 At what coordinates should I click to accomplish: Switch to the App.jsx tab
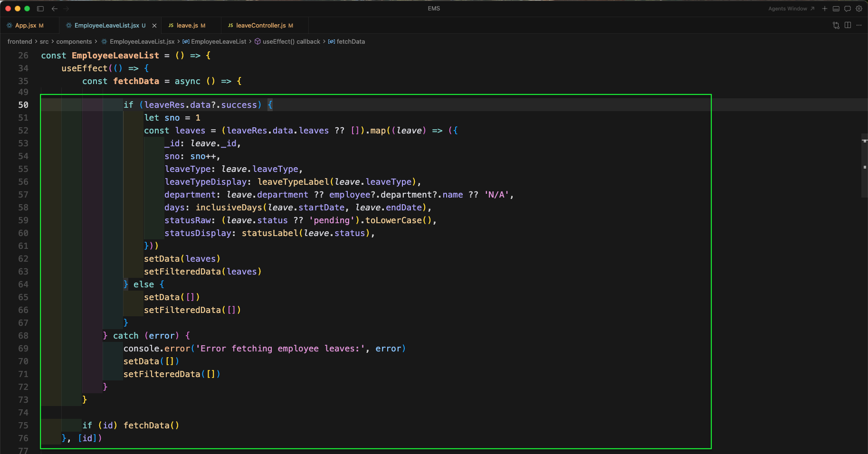[26, 26]
